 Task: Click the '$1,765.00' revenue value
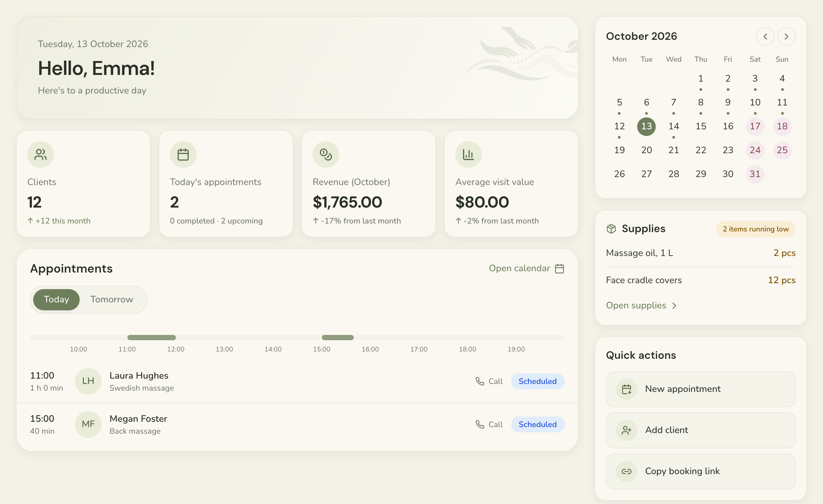coord(347,202)
